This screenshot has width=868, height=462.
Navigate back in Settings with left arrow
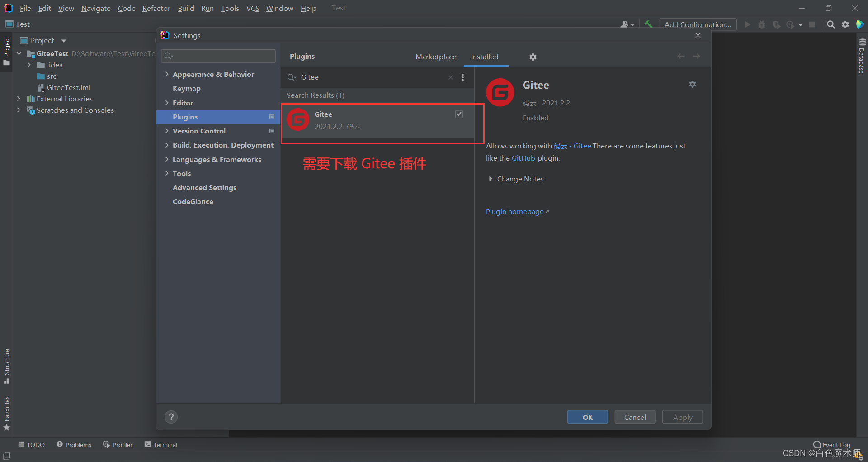681,56
